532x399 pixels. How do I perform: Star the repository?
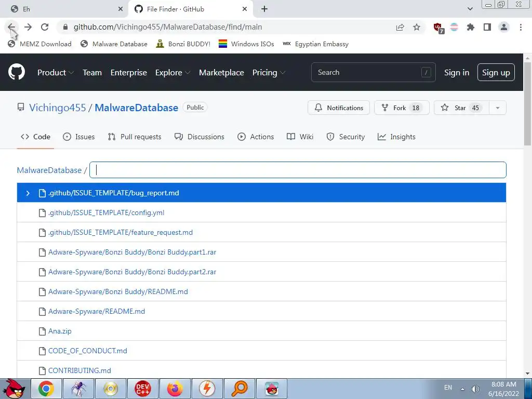click(x=461, y=108)
